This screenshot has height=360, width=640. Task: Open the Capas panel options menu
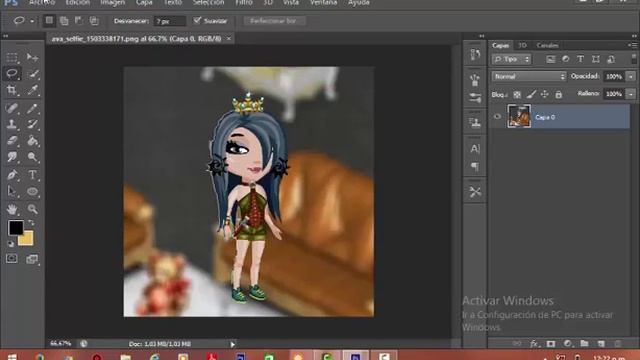click(633, 45)
